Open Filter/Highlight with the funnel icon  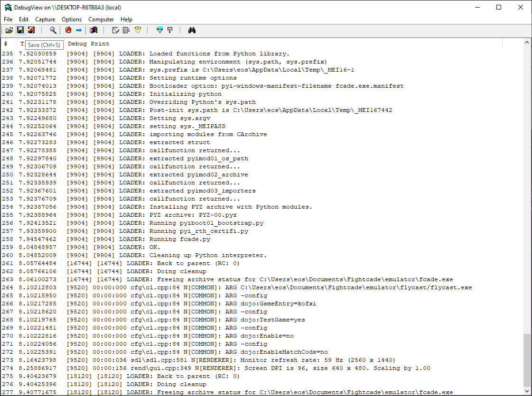159,30
